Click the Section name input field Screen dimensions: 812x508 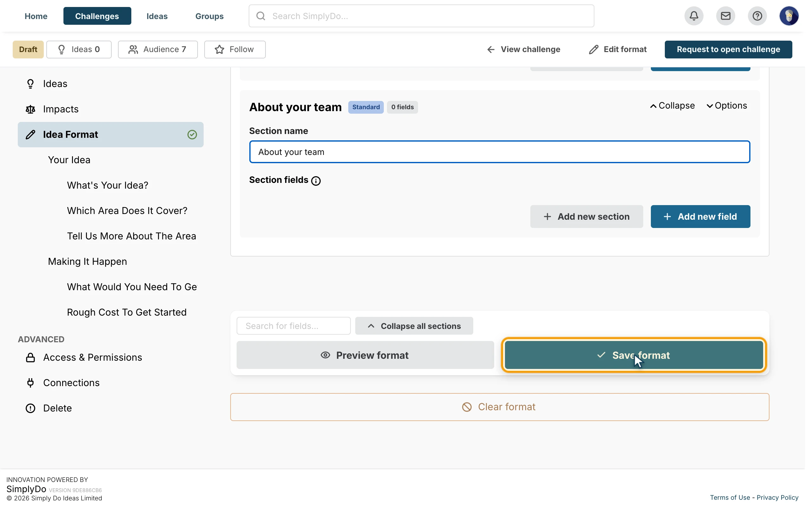click(500, 152)
